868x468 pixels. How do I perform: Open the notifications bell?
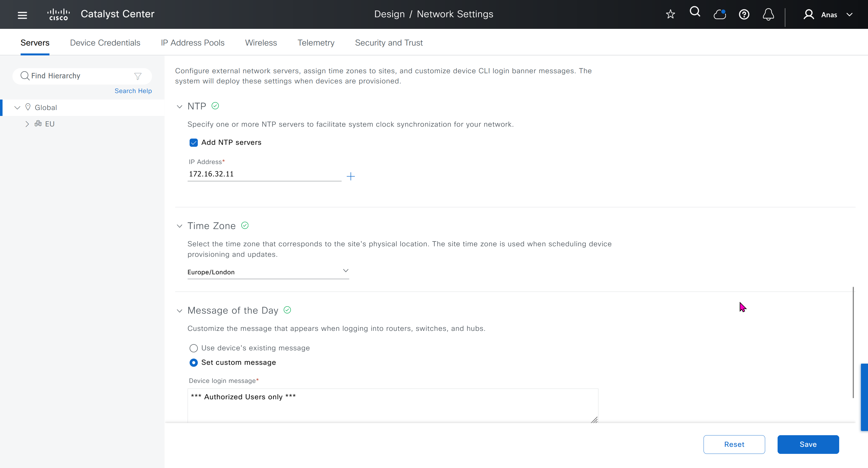(x=768, y=14)
